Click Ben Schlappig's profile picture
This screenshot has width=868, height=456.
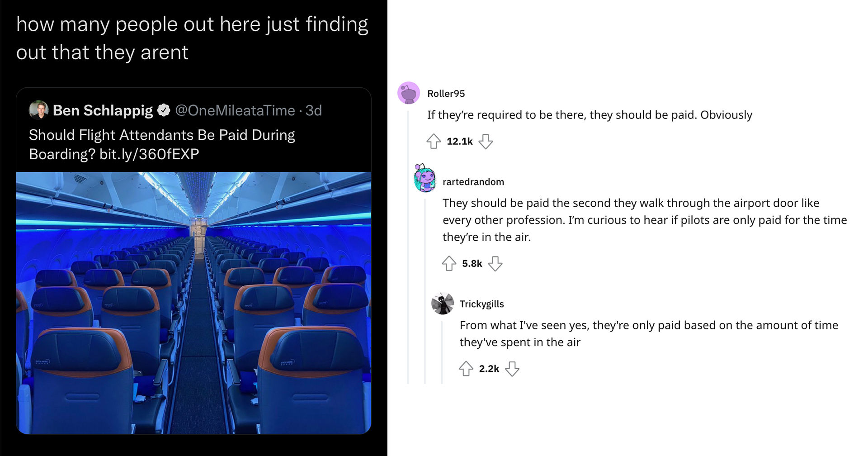[x=39, y=110]
